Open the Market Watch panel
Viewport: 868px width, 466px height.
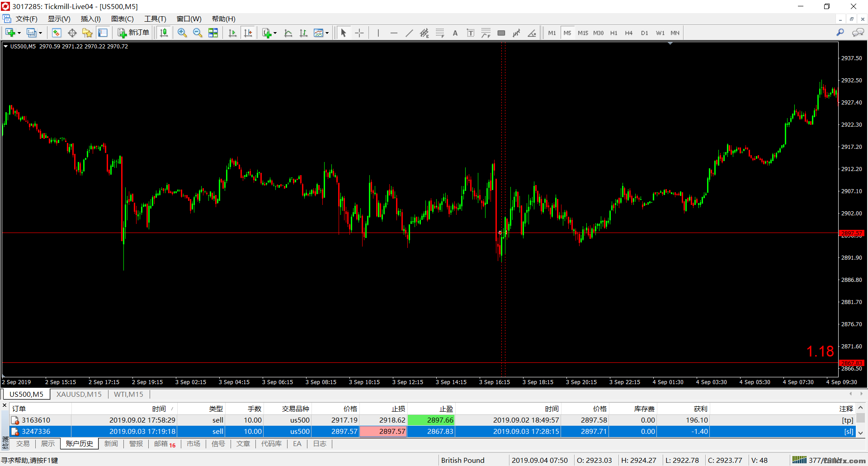click(x=57, y=33)
